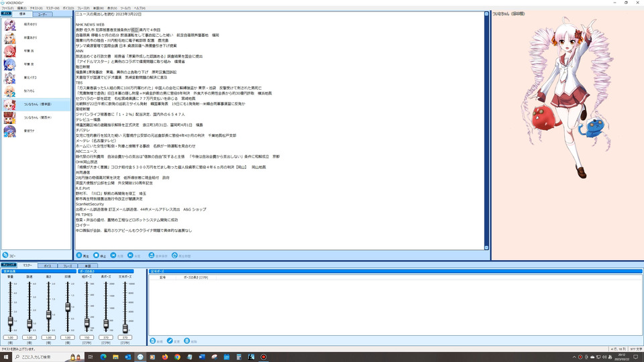Click the コピー (copy voice) icon

[5, 255]
